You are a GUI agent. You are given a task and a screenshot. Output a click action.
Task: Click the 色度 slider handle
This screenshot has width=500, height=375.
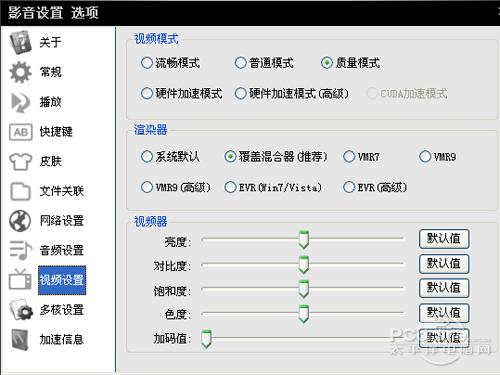click(x=304, y=313)
